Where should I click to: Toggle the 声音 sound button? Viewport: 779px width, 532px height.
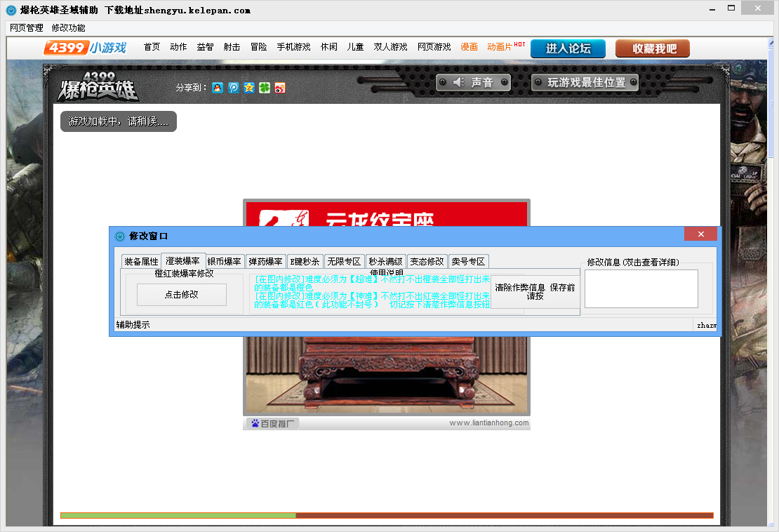pyautogui.click(x=473, y=82)
